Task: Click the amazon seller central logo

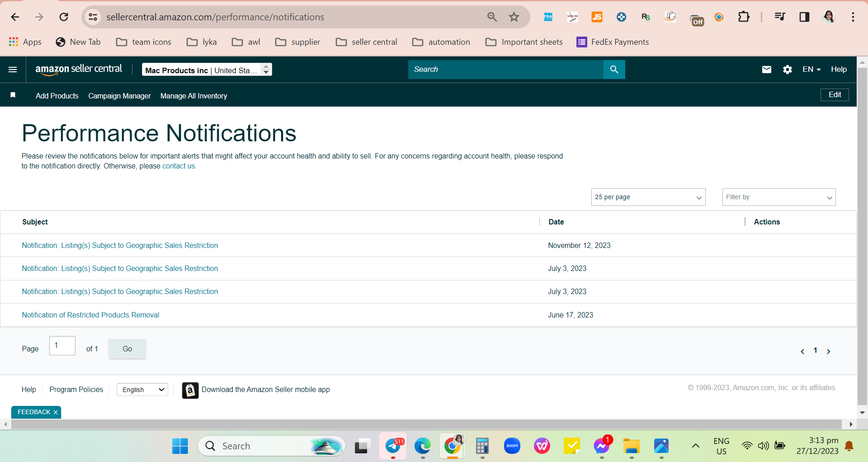Action: coord(79,70)
